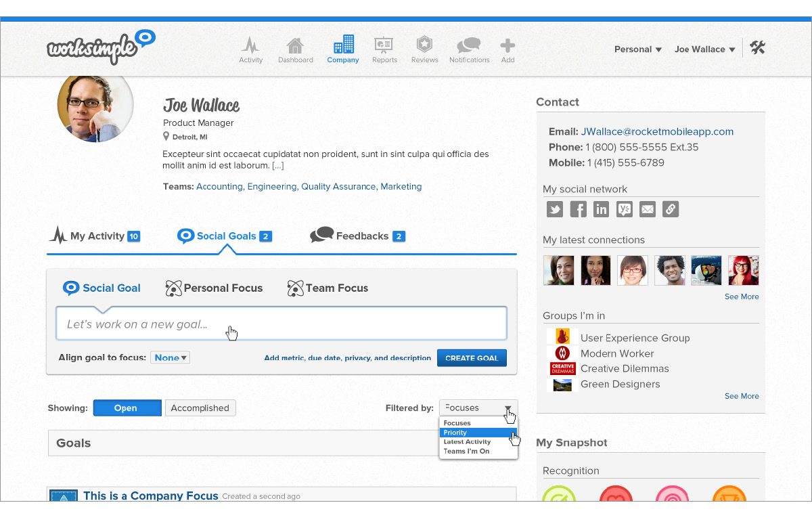Click the new goal text field
This screenshot has height=526, width=812.
[x=281, y=324]
